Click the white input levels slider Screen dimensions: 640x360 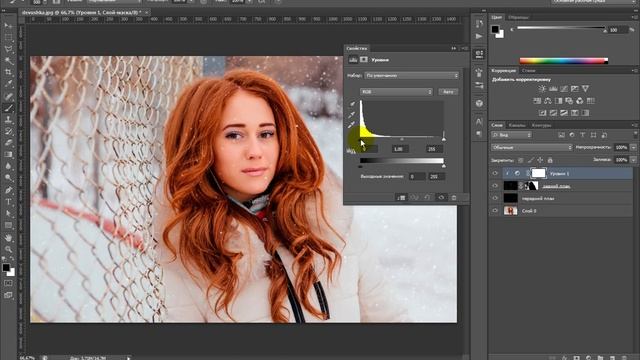pyautogui.click(x=444, y=140)
